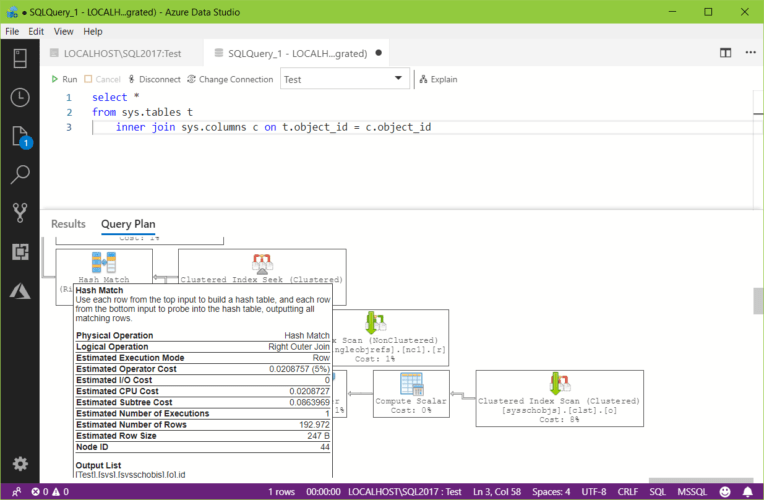Open the editor more actions ellipsis
The height and width of the screenshot is (500, 764).
point(748,53)
